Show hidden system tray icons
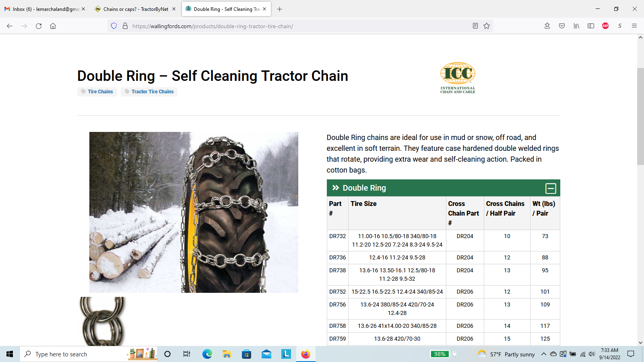Screen dimensions: 644x362 click(543, 354)
